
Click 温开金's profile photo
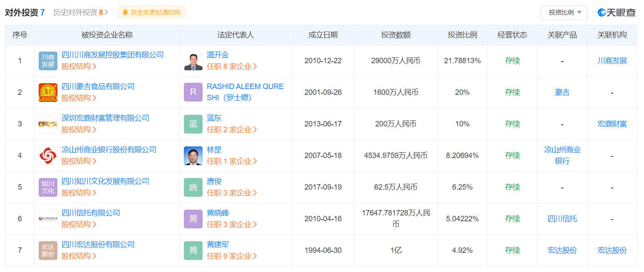[x=193, y=61]
